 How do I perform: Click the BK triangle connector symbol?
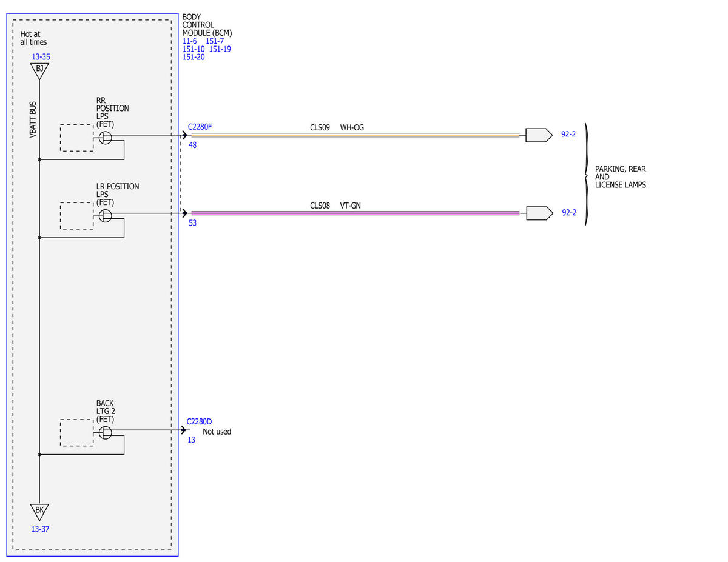(39, 512)
